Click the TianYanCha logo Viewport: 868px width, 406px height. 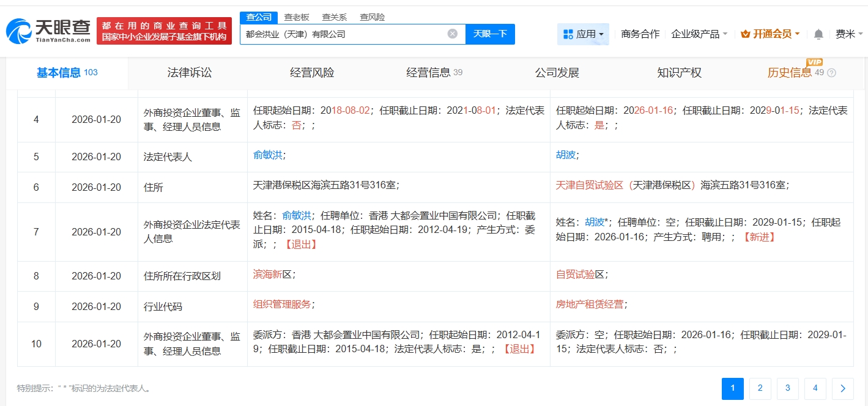(x=49, y=31)
